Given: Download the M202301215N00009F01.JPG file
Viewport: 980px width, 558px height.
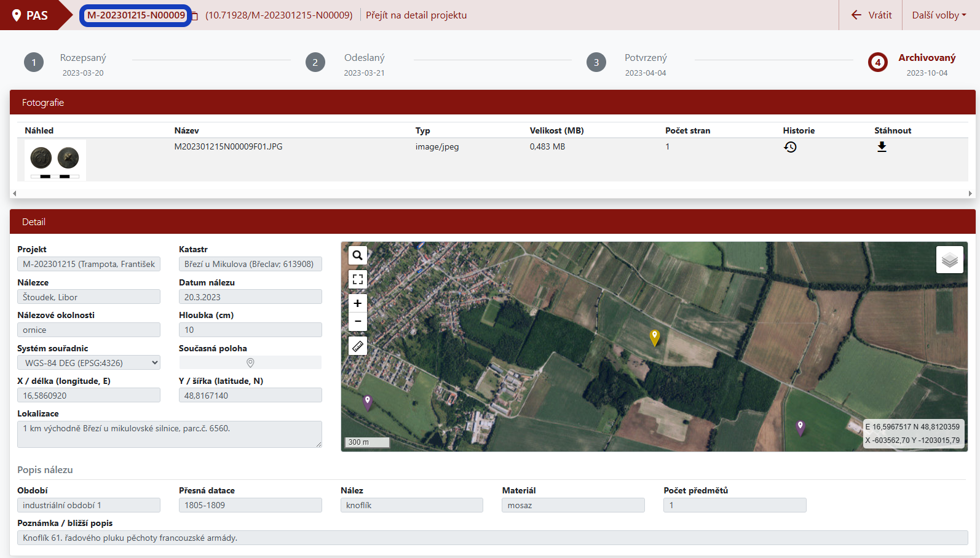Looking at the screenshot, I should tap(881, 147).
